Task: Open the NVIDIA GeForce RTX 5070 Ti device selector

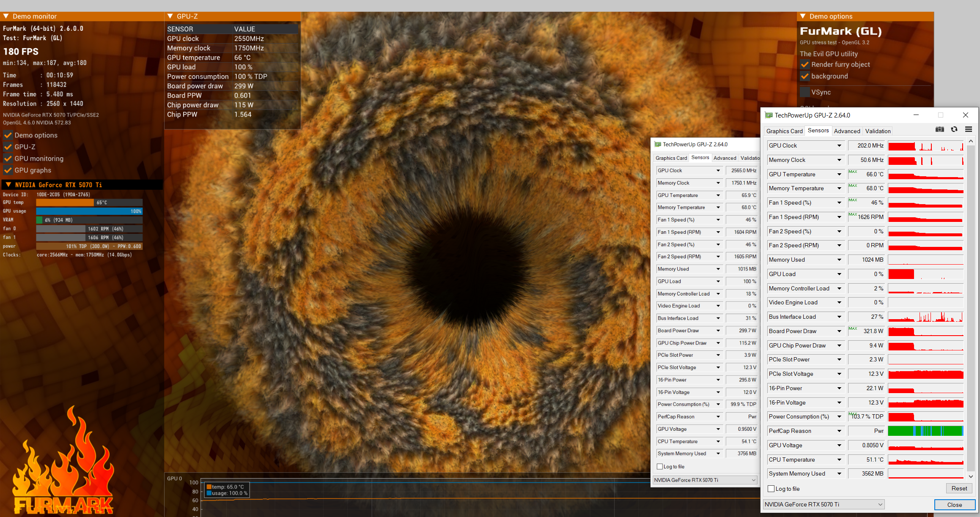Action: (x=823, y=504)
